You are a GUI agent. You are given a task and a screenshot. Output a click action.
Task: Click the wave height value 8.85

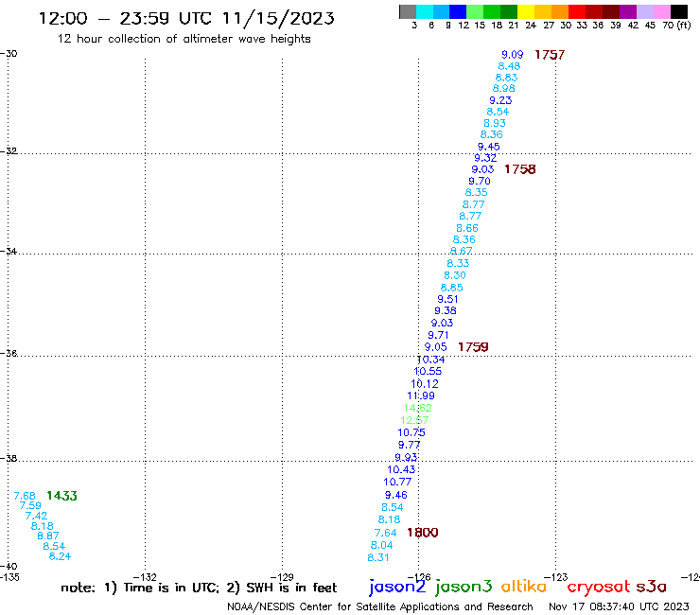452,288
